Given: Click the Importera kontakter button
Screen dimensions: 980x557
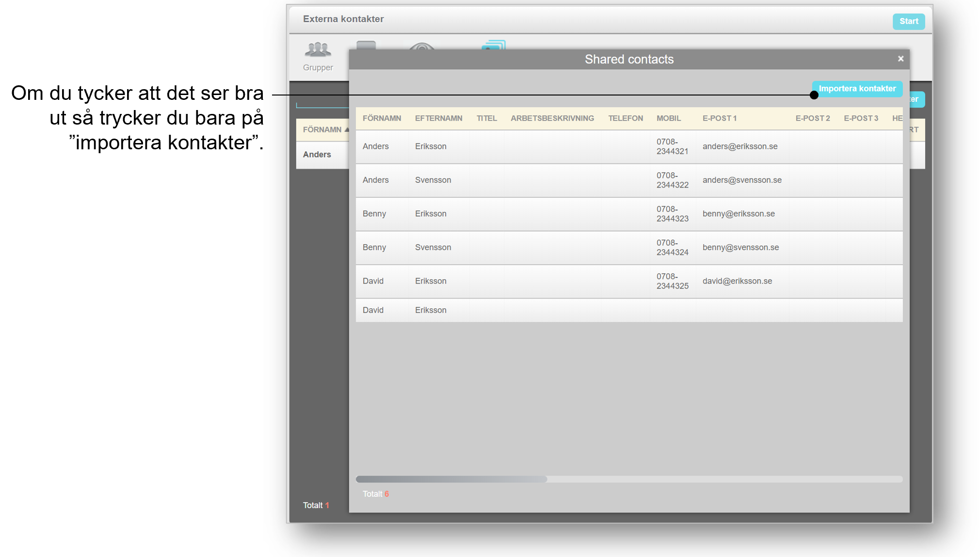Looking at the screenshot, I should click(x=857, y=89).
